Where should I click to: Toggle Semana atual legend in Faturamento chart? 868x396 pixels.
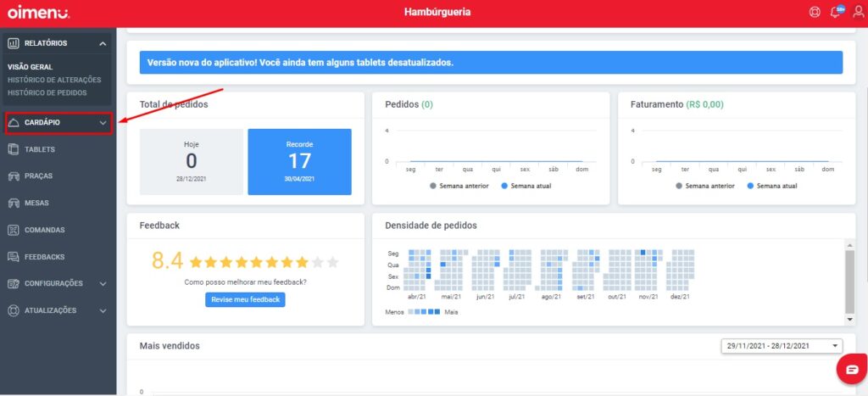point(771,186)
